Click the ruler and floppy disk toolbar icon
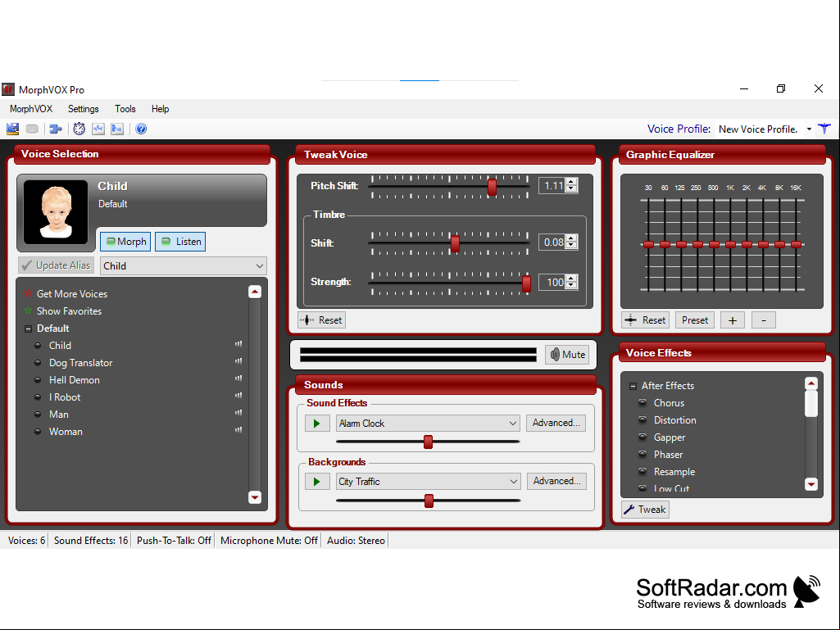The image size is (840, 630). coord(12,129)
